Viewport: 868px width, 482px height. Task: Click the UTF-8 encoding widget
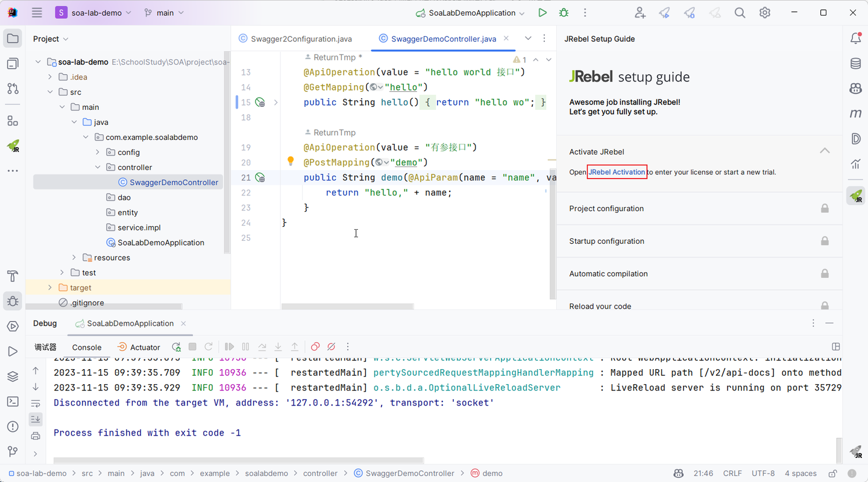(763, 474)
